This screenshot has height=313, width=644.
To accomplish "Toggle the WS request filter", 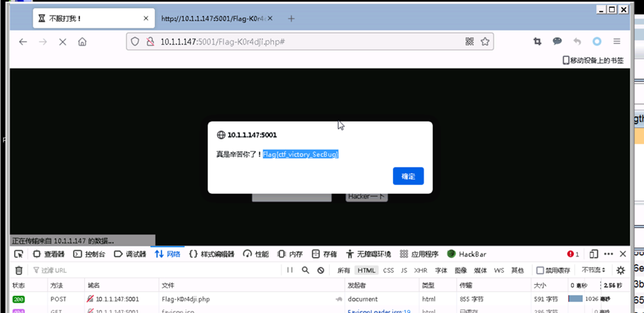I will [x=499, y=271].
